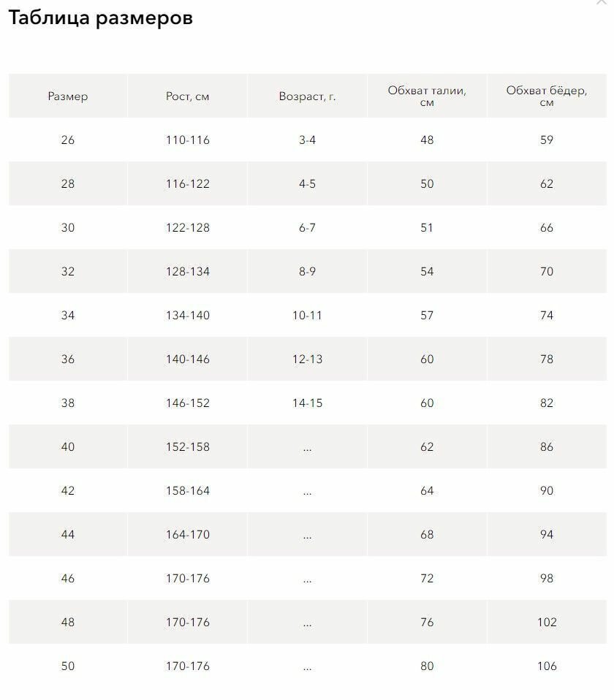
Task: Click age cell 14-15
Action: tap(307, 403)
